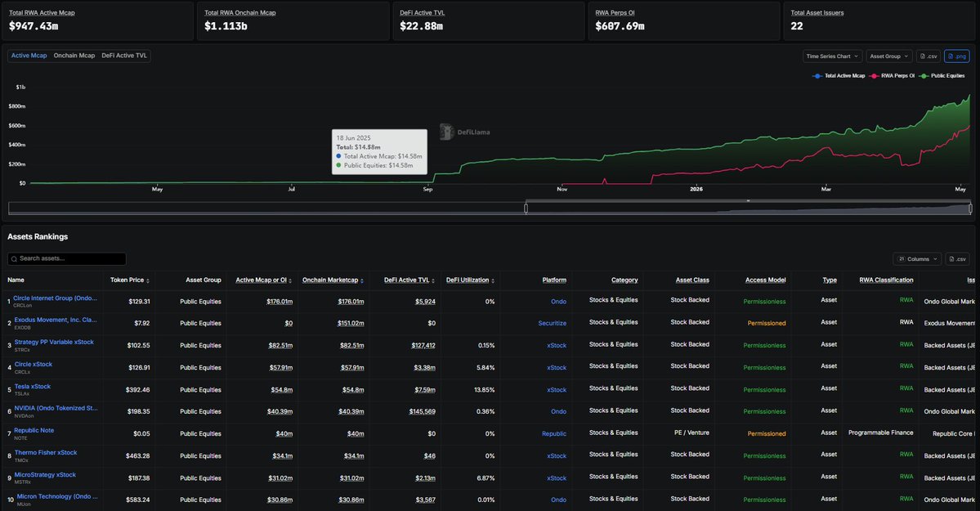Switch to Onchain Mcap chart tab
The width and height of the screenshot is (980, 511).
tap(74, 56)
